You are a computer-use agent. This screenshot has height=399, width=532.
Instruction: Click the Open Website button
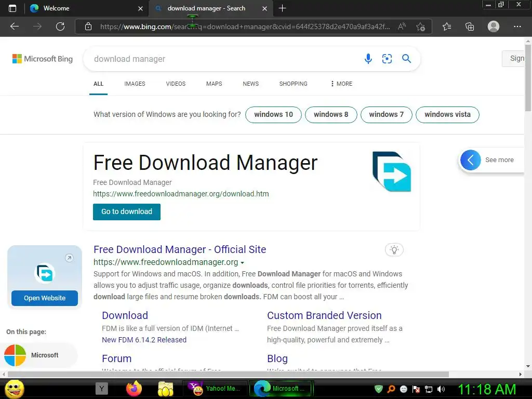click(45, 298)
